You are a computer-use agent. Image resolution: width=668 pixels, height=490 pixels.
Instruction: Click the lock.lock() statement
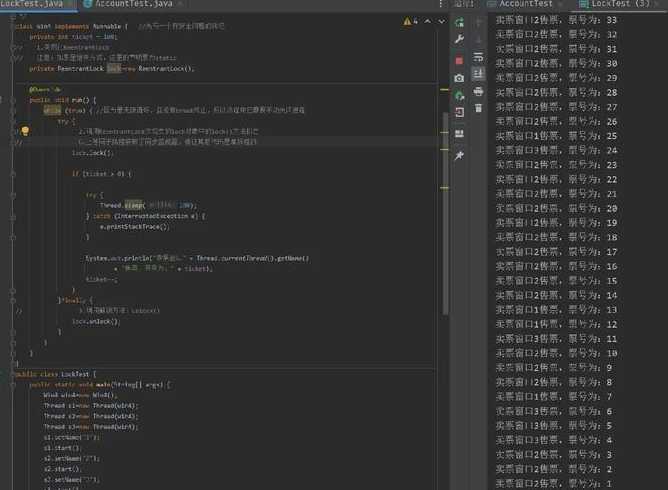(x=92, y=153)
